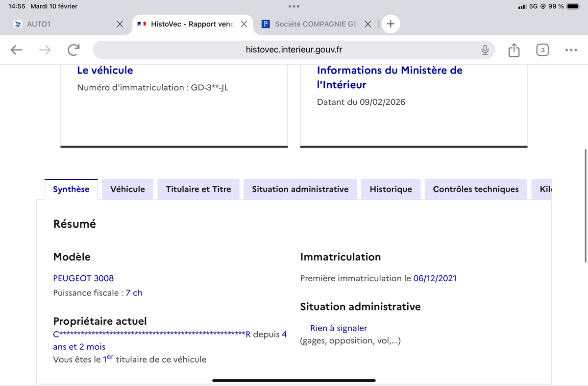Go forward with the right arrow
Image resolution: width=588 pixels, height=386 pixels.
coord(45,49)
